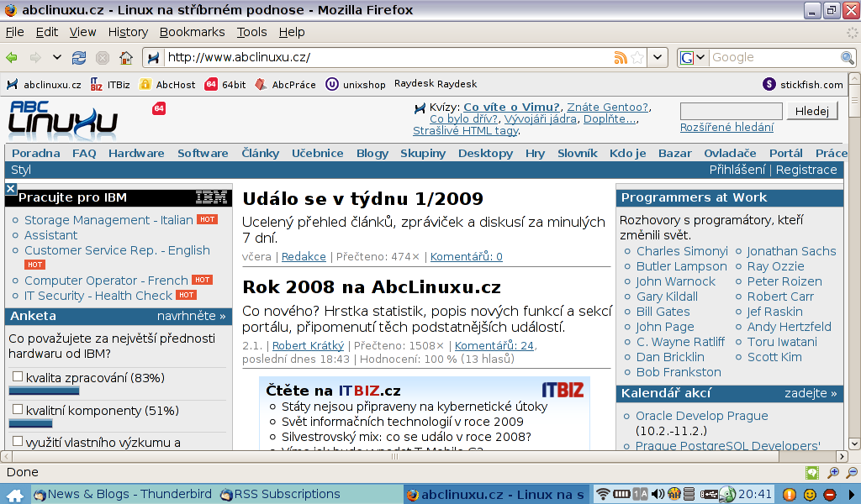
Task: Click the greyed Forward arrow in the toolbar
Action: pyautogui.click(x=35, y=58)
